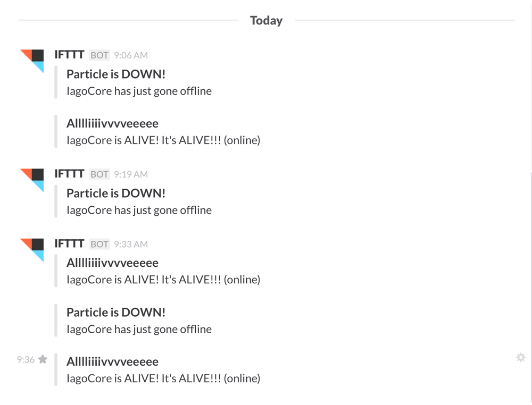This screenshot has height=405, width=532.
Task: Open IFTTT sender name at 9:33 AM
Action: pos(69,244)
